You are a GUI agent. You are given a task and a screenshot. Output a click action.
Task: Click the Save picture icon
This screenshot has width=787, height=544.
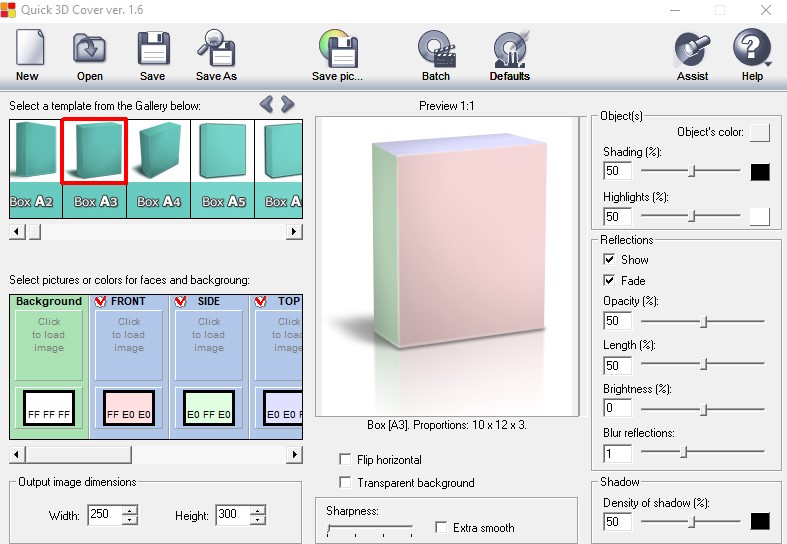(338, 50)
